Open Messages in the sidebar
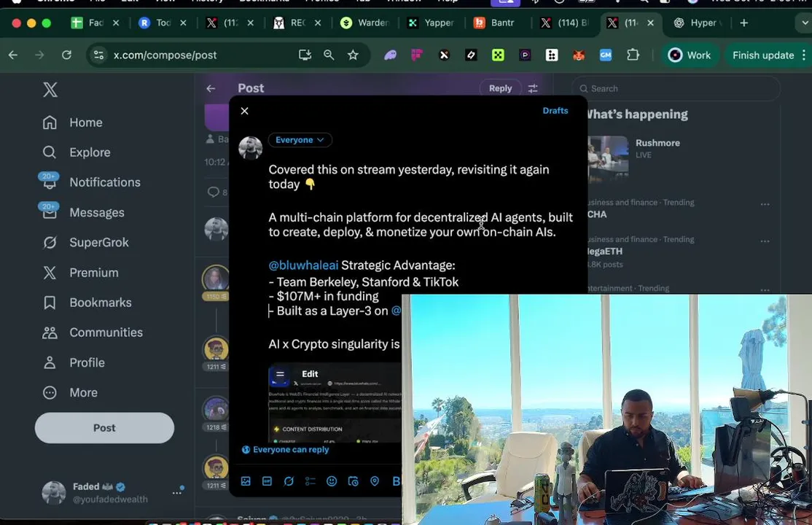The width and height of the screenshot is (812, 525). (x=83, y=212)
